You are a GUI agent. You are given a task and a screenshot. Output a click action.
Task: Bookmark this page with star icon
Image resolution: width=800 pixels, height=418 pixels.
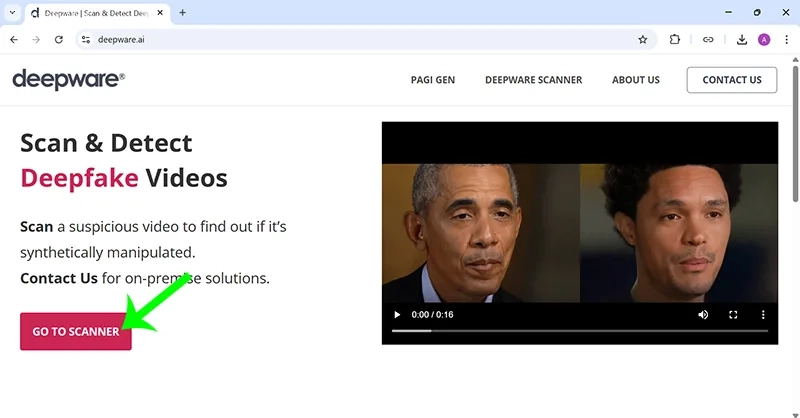coord(643,39)
